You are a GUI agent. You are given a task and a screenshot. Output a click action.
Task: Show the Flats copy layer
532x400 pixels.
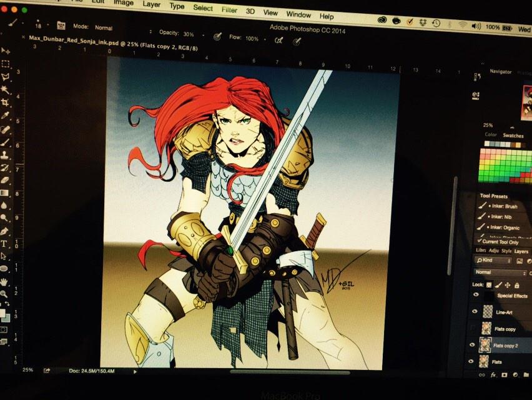pyautogui.click(x=473, y=328)
